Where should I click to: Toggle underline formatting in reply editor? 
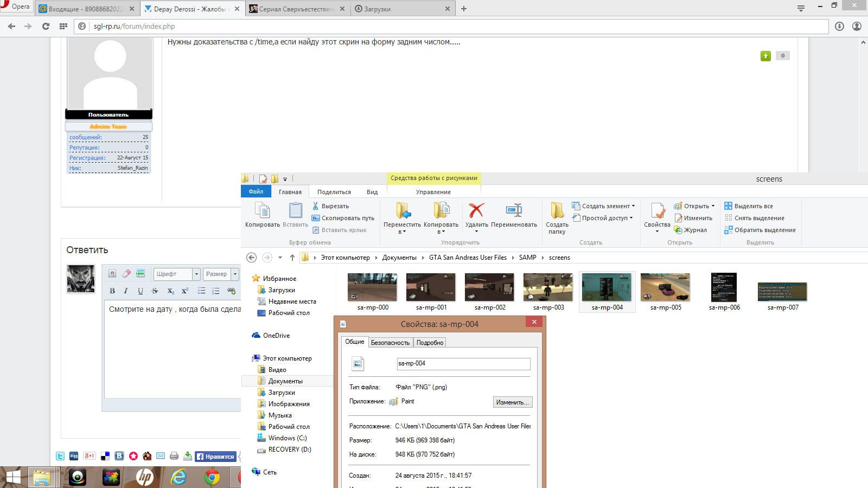coord(141,291)
